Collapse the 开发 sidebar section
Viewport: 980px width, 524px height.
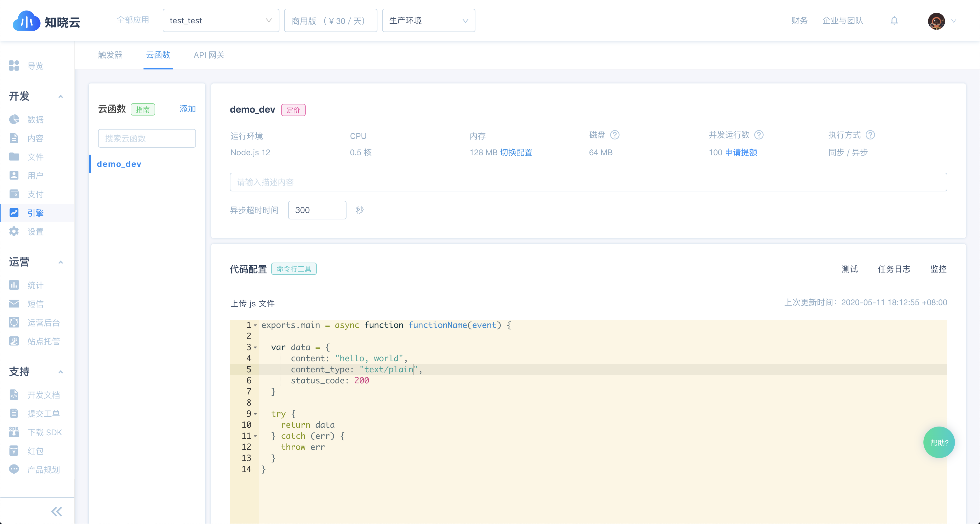pos(60,96)
